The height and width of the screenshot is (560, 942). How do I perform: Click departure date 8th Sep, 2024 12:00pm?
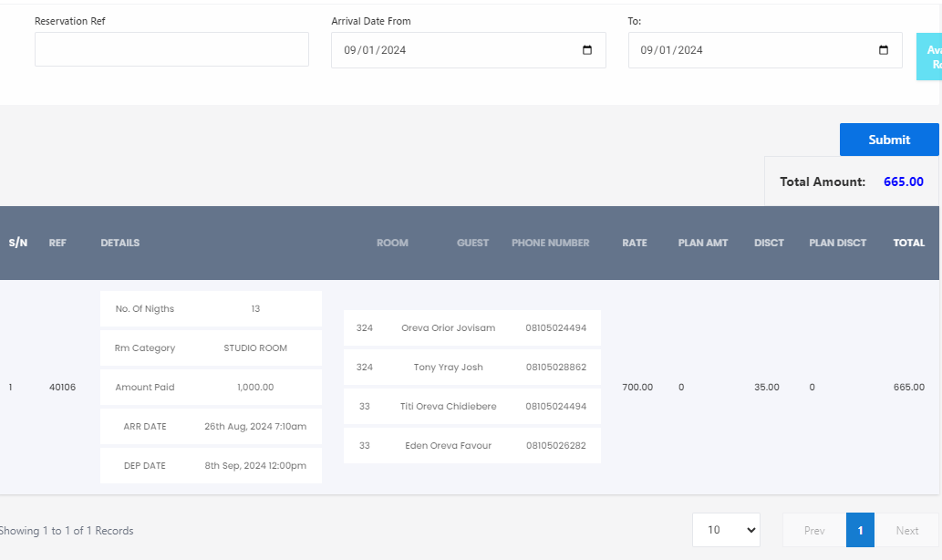click(x=255, y=466)
